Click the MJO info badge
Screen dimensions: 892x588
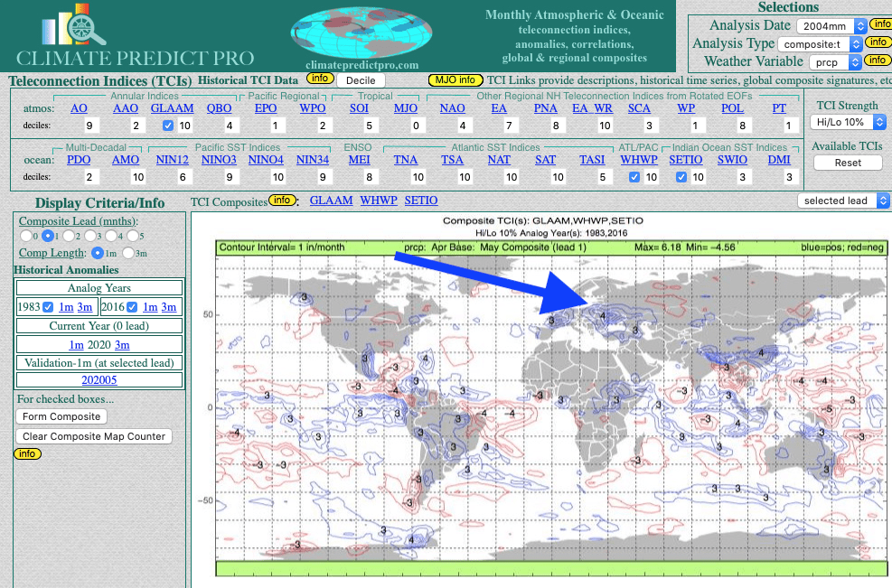pos(455,79)
